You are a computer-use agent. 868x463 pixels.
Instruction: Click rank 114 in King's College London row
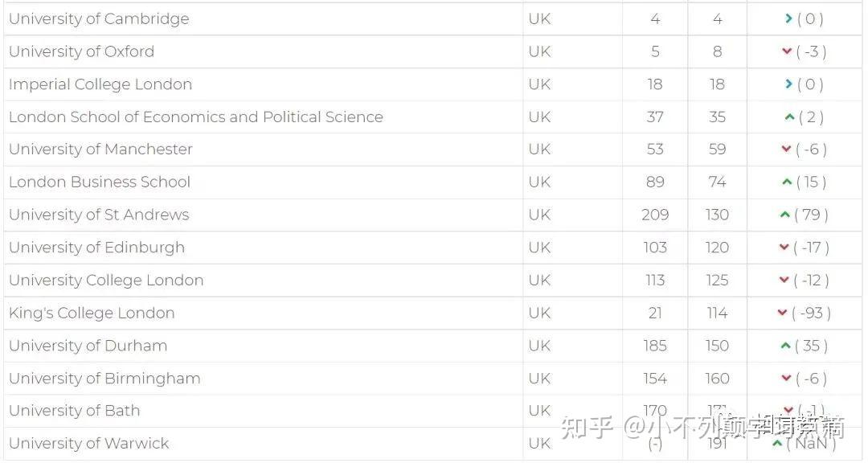717,313
